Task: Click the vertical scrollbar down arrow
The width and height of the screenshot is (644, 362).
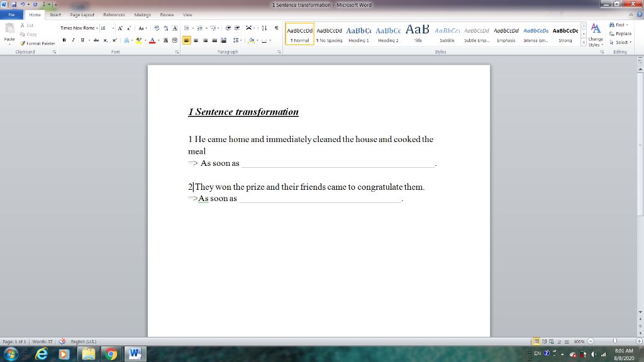Action: pyautogui.click(x=640, y=312)
